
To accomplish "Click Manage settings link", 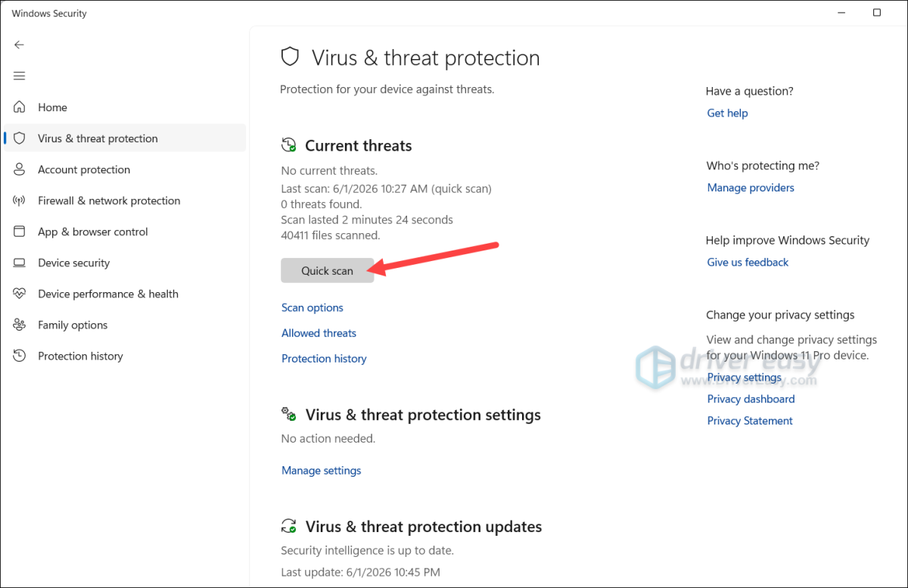I will pyautogui.click(x=322, y=470).
